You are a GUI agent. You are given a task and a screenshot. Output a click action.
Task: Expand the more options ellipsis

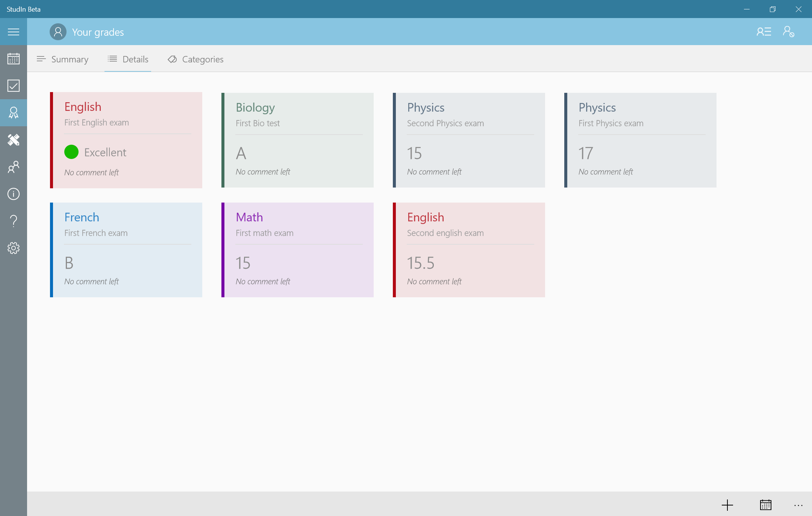[798, 505]
